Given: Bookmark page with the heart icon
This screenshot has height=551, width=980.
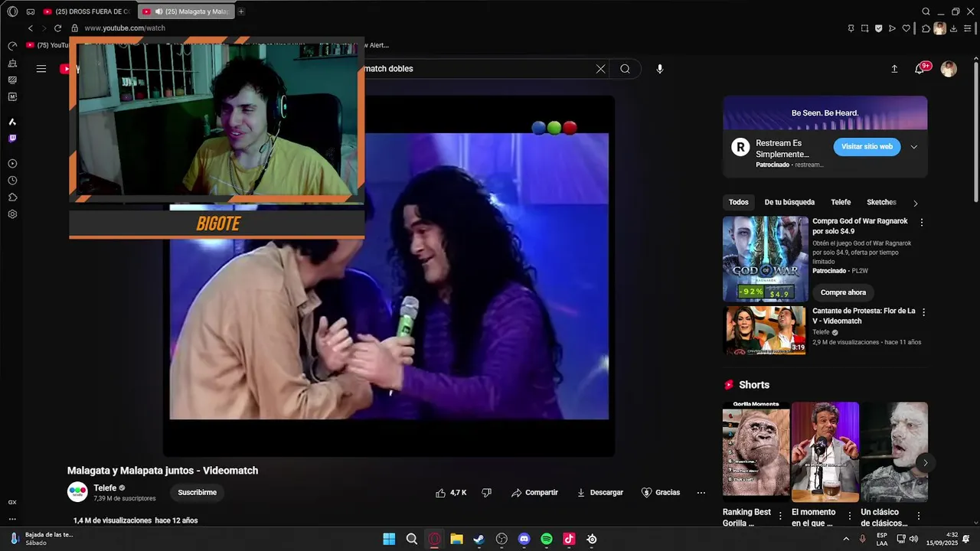Looking at the screenshot, I should 906,28.
